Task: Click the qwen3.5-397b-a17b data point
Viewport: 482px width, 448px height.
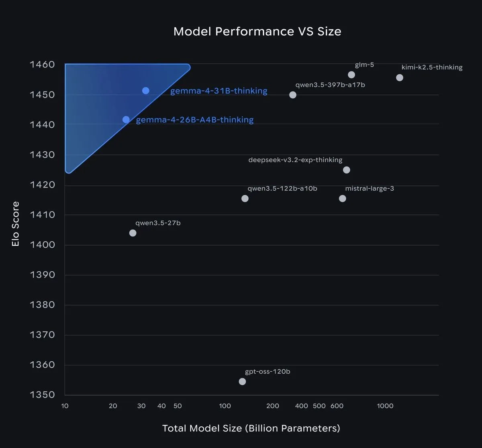Action: tap(293, 95)
